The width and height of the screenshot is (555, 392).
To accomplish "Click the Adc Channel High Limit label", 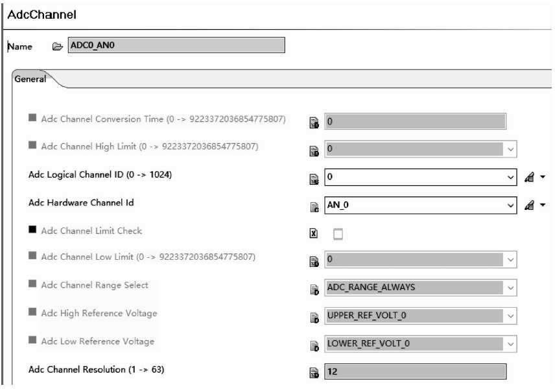I will [150, 146].
